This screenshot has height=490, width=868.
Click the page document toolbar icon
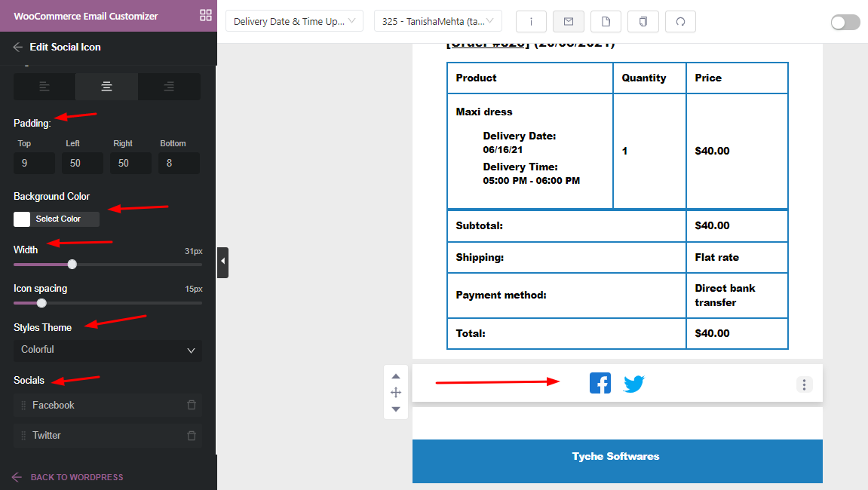coord(606,22)
